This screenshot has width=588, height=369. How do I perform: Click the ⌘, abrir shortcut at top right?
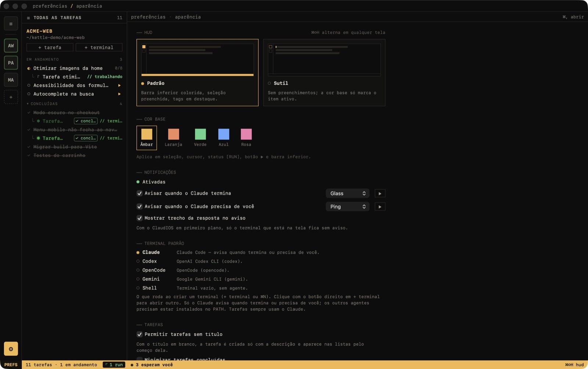click(x=573, y=17)
